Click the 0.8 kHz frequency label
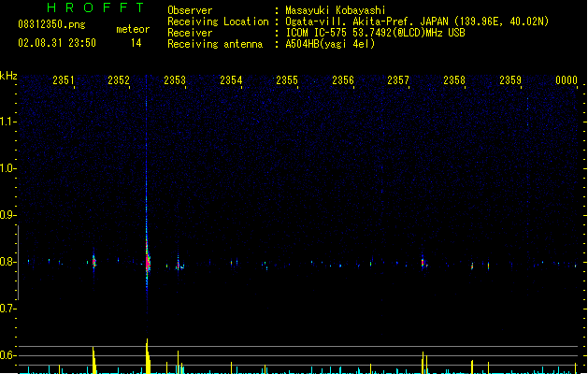588x374 pixels. pos(7,262)
